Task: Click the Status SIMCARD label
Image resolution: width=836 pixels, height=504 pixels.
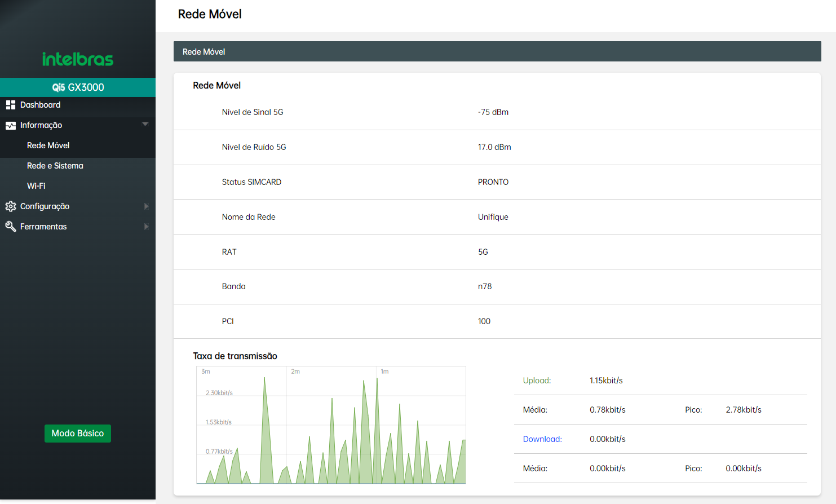Action: pyautogui.click(x=251, y=182)
